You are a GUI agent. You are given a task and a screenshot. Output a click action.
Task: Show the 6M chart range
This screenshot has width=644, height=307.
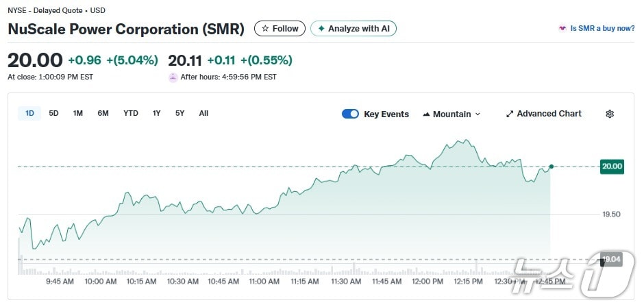coord(103,113)
